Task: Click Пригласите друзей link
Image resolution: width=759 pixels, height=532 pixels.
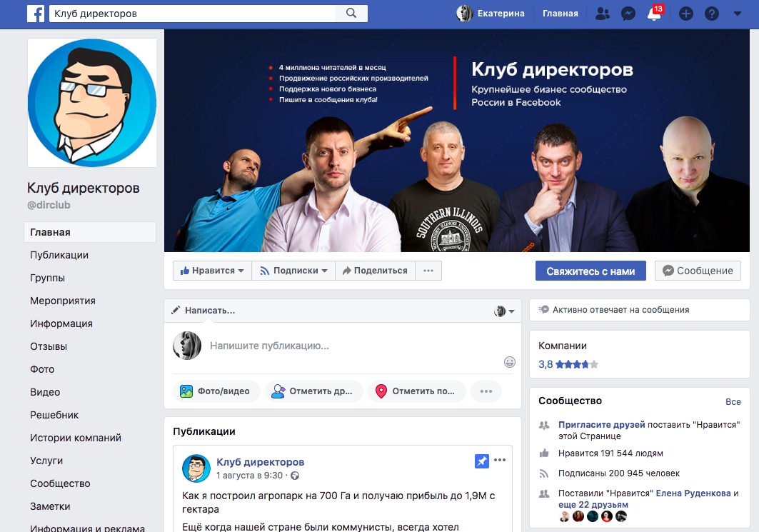Action: click(x=602, y=425)
